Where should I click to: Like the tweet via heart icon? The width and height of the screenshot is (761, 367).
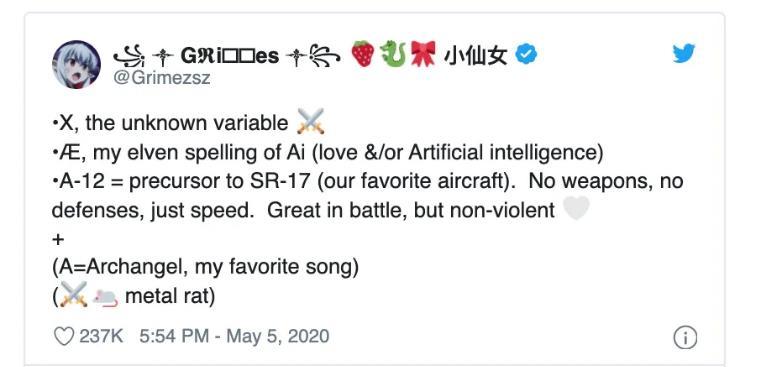(64, 336)
